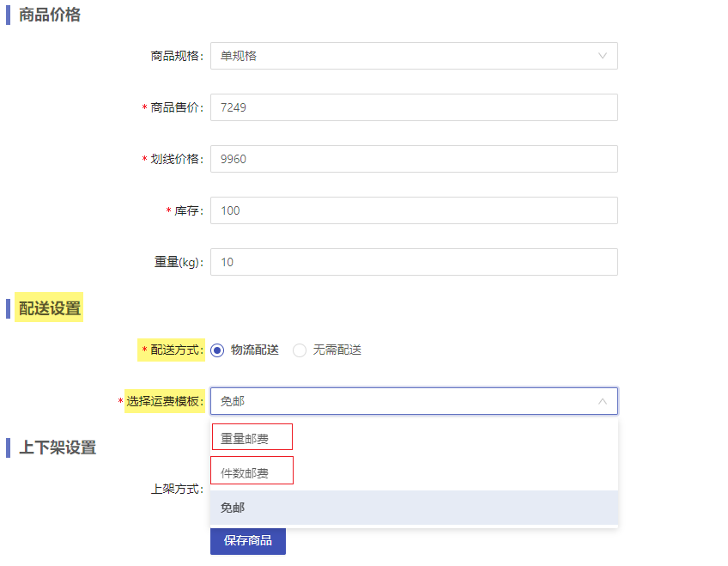Click the 上架方式 label

coord(177,489)
